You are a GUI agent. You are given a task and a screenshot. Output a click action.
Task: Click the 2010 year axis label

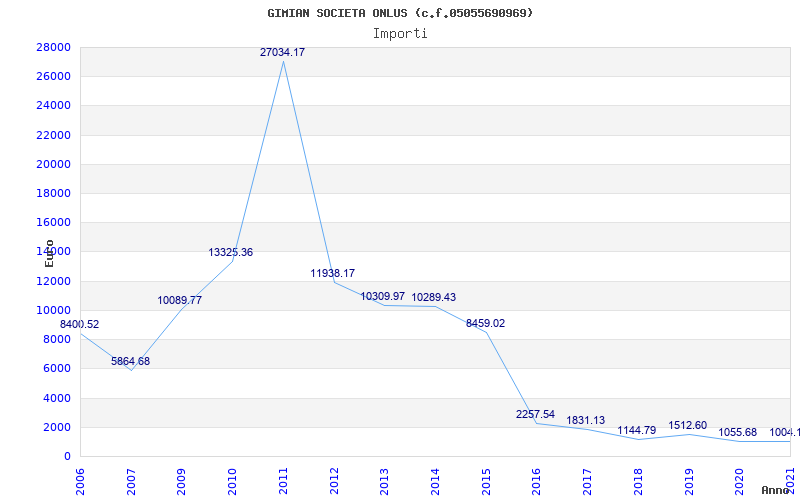232,481
